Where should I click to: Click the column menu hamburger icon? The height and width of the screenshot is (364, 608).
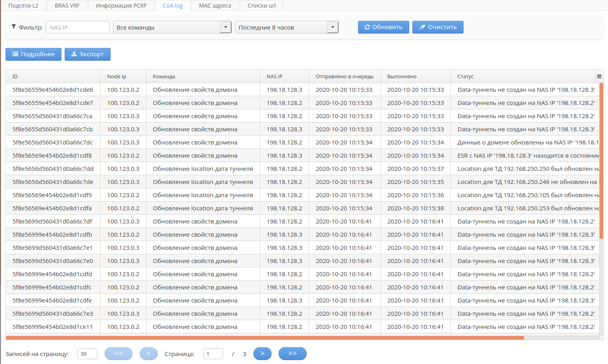click(599, 76)
